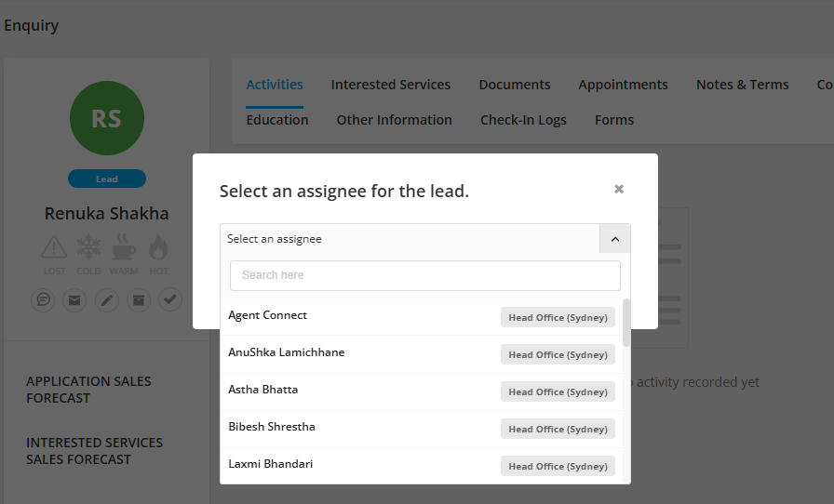Viewport: 834px width, 504px height.
Task: Click the archive box icon
Action: tap(138, 299)
